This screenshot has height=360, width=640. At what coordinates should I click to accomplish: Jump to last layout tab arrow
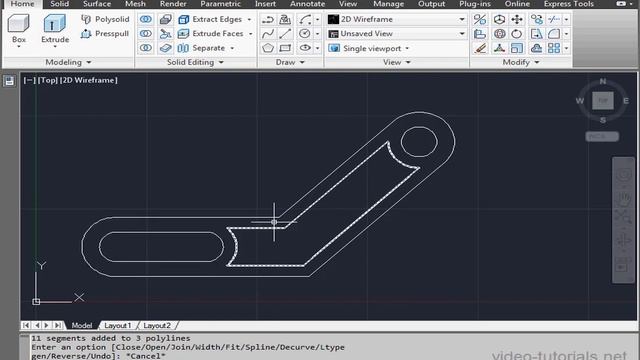[x=58, y=325]
